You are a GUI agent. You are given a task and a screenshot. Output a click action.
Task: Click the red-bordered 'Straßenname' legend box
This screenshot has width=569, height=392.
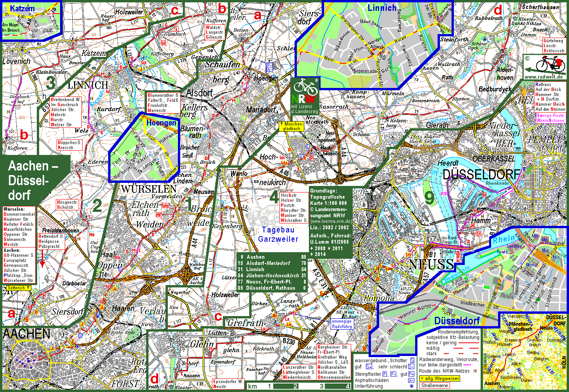435,385
